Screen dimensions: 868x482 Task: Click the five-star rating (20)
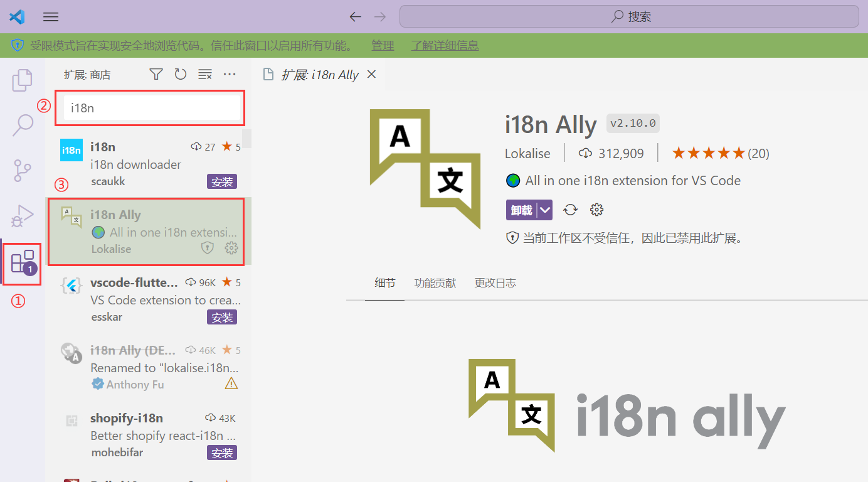tap(720, 153)
